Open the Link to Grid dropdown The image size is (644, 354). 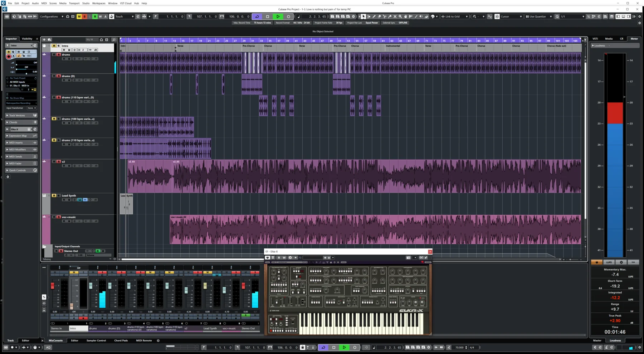point(455,16)
